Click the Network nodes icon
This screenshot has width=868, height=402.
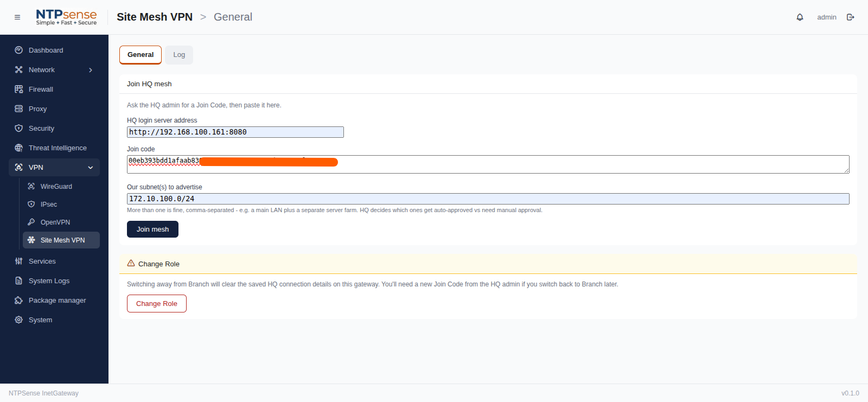click(x=19, y=69)
